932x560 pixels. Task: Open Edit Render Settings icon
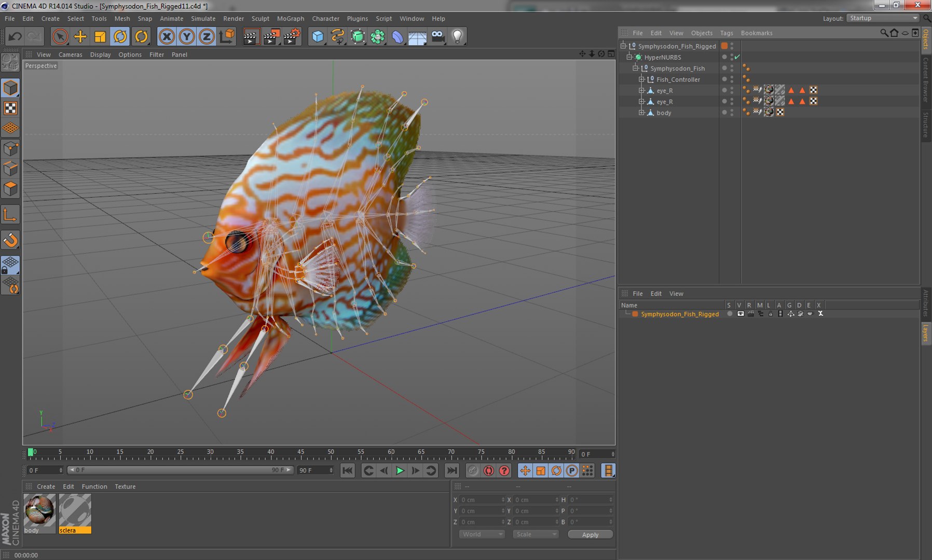tap(292, 36)
